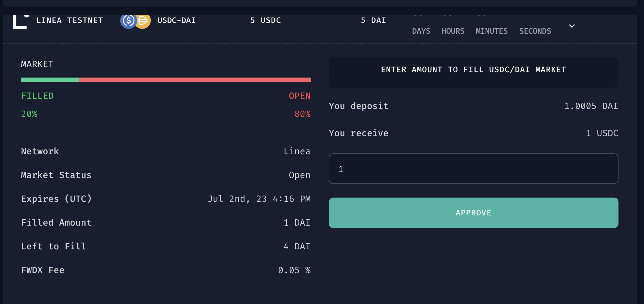Click the green filled part of the progress bar
Screen dimensions: 644x304
click(50, 80)
